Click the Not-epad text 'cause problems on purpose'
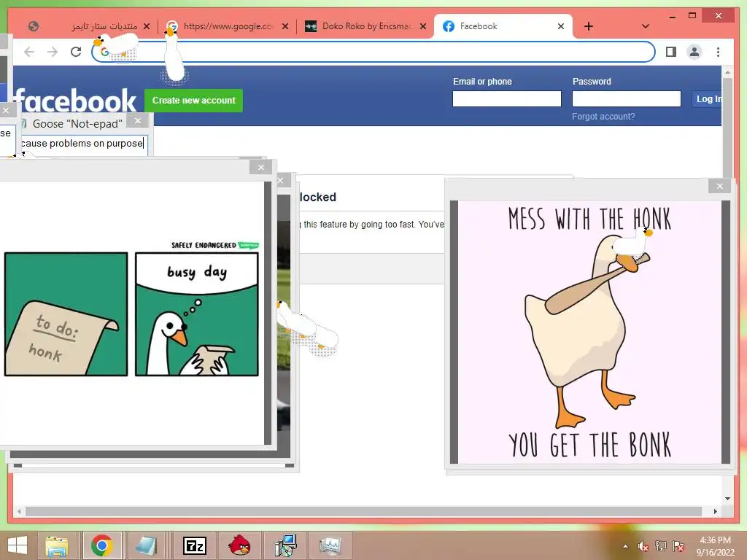Image resolution: width=747 pixels, height=560 pixels. [82, 144]
